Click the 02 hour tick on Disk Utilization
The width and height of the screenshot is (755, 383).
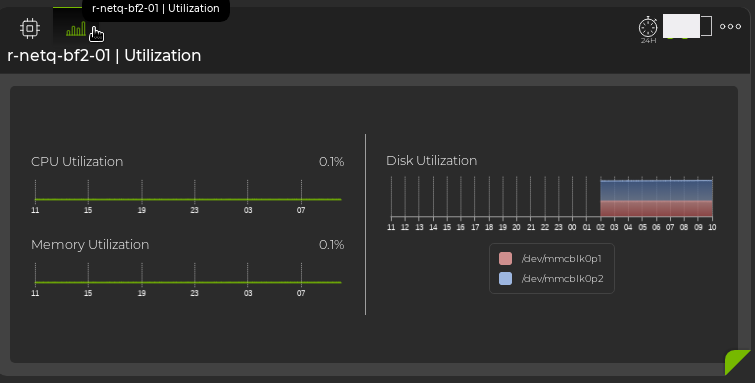click(600, 227)
